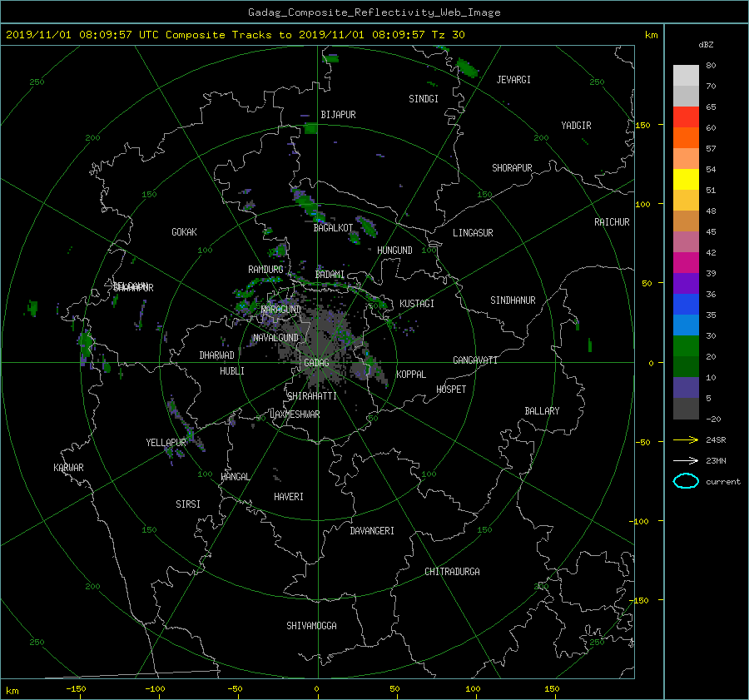Click the DHARWAD city label

[x=216, y=355]
